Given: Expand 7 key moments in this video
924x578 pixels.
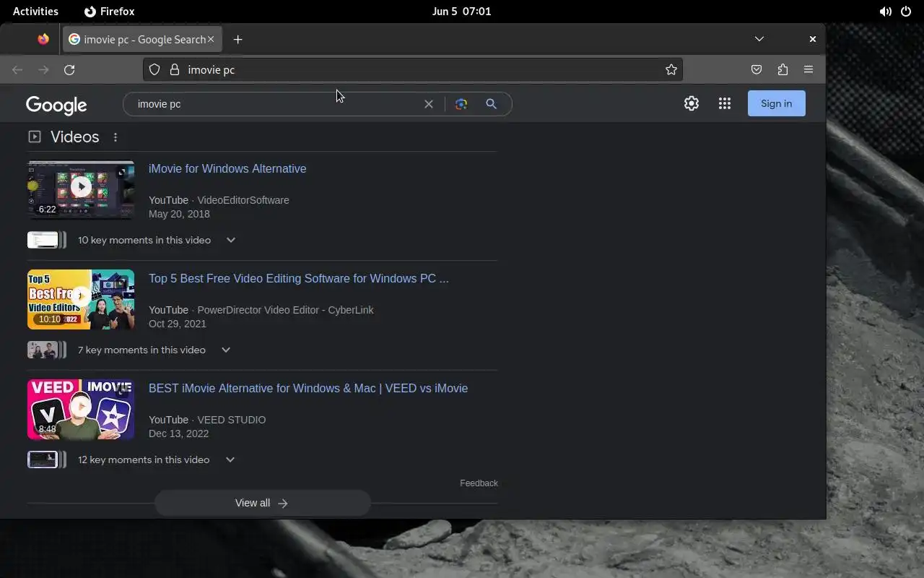Looking at the screenshot, I should click(226, 350).
